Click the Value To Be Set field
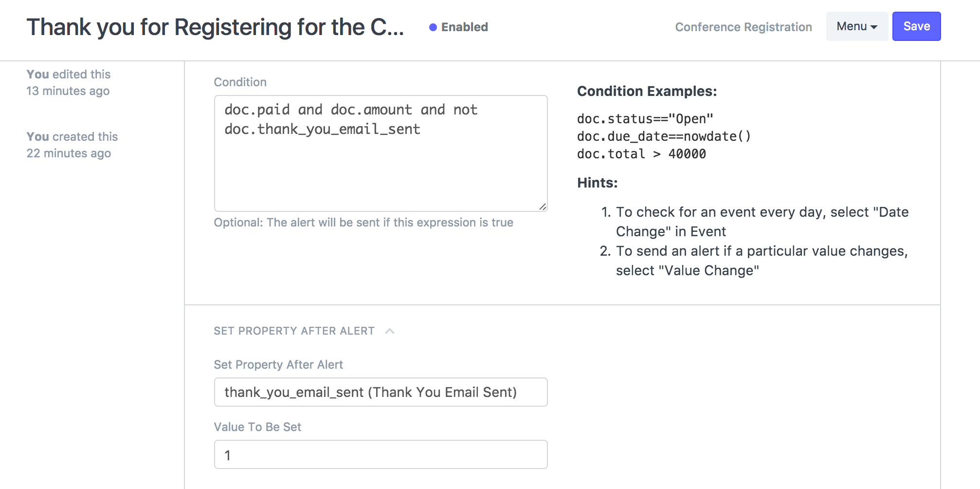980x489 pixels. tap(381, 454)
